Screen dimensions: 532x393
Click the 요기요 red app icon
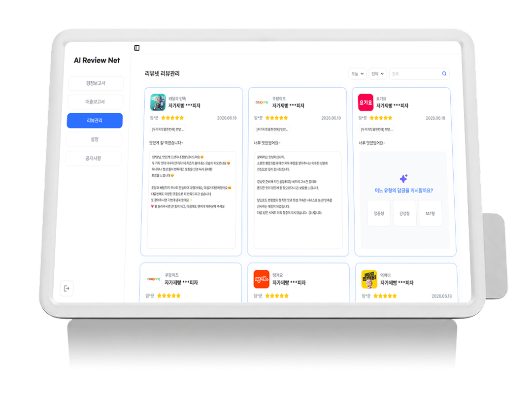[x=366, y=102]
